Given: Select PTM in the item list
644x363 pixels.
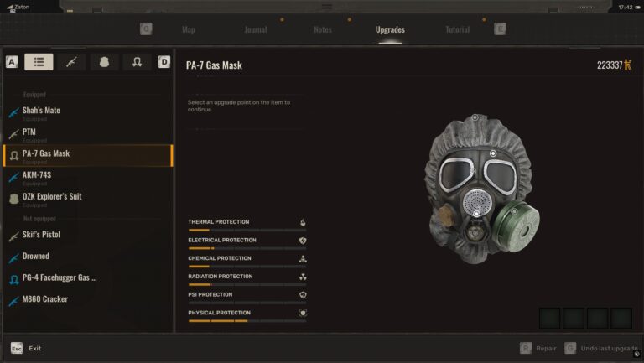Looking at the screenshot, I should pos(88,134).
